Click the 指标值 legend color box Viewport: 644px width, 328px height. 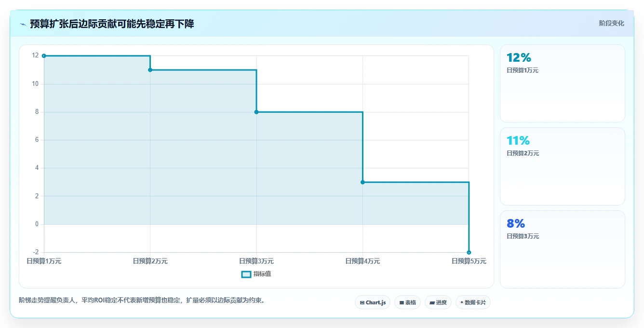click(246, 274)
